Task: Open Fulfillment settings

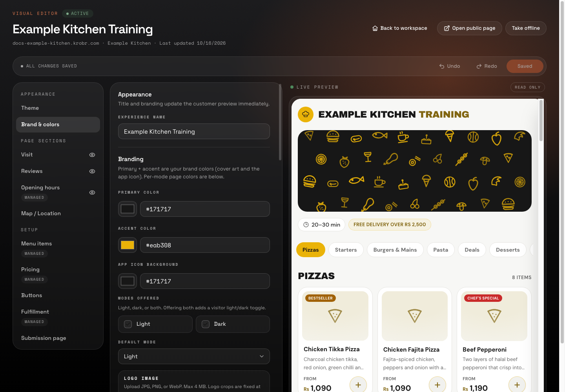Action: [x=58, y=316]
